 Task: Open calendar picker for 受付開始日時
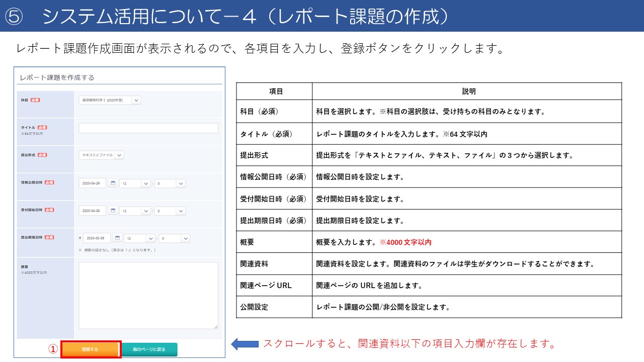click(113, 211)
